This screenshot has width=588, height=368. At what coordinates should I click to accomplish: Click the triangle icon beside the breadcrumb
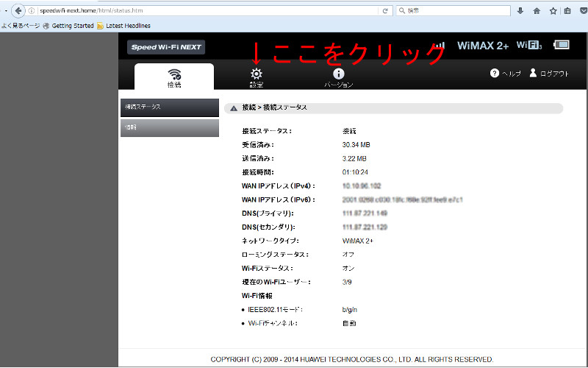click(x=234, y=108)
